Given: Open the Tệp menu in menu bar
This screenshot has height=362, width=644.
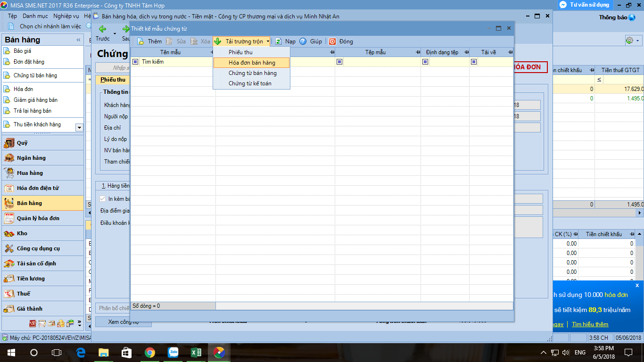Looking at the screenshot, I should click(13, 16).
